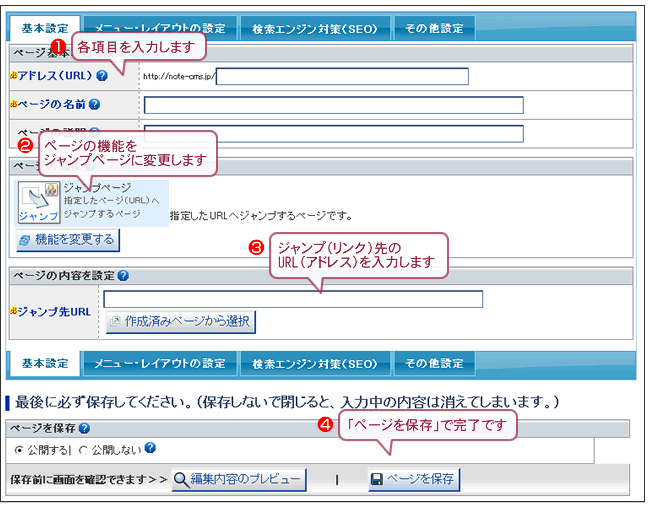The image size is (650, 506).
Task: Click 作成済みページから選択 button
Action: [181, 322]
